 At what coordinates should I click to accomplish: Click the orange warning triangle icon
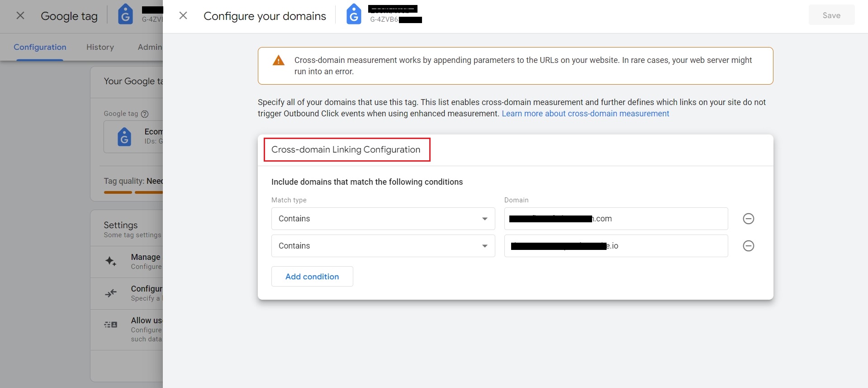tap(279, 60)
